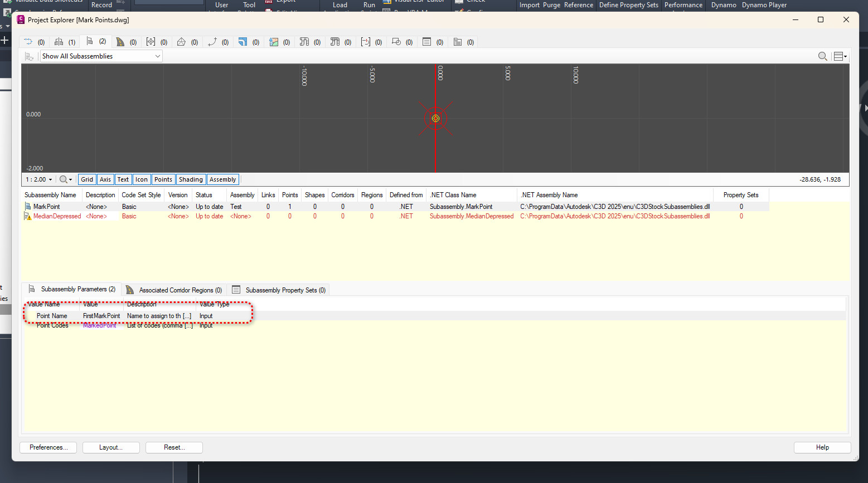Toggle the Grid display button

87,179
